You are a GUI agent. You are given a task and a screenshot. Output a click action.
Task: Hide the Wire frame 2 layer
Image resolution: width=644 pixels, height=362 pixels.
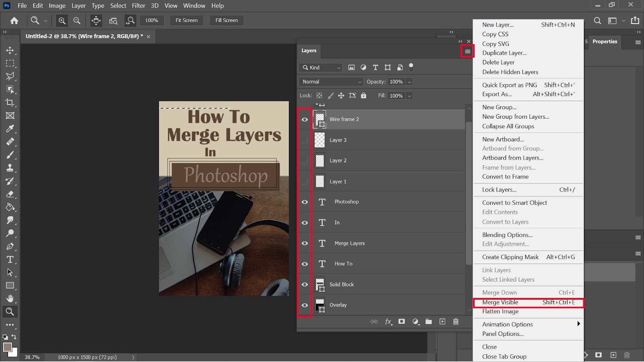click(305, 119)
